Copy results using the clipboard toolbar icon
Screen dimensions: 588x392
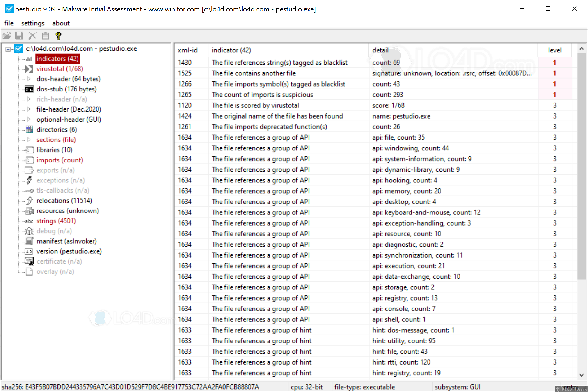coord(45,36)
